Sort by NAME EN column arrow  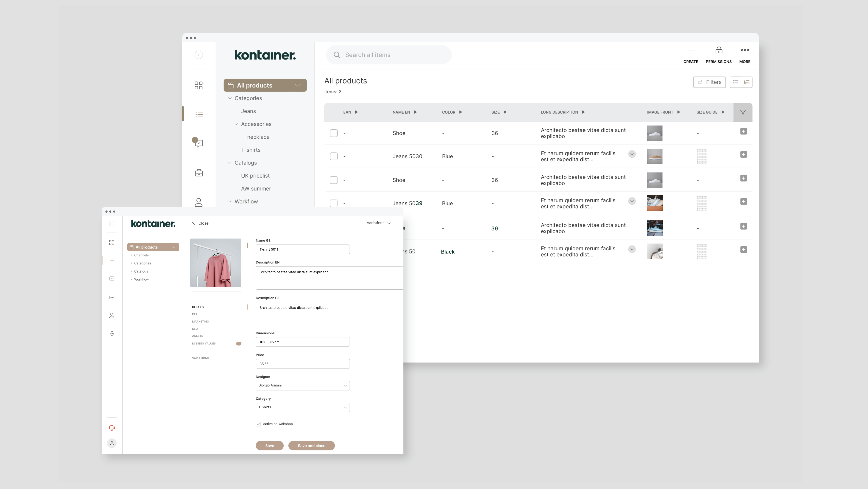coord(415,112)
